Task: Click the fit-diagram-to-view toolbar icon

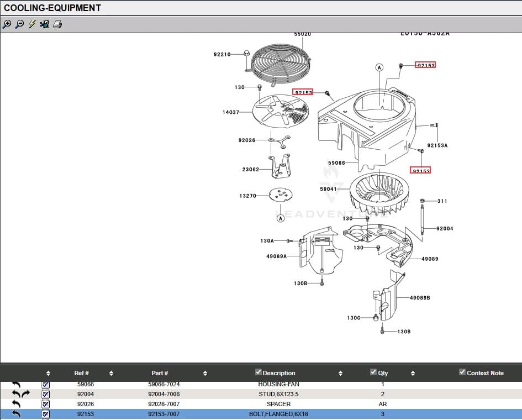Action: coord(45,24)
